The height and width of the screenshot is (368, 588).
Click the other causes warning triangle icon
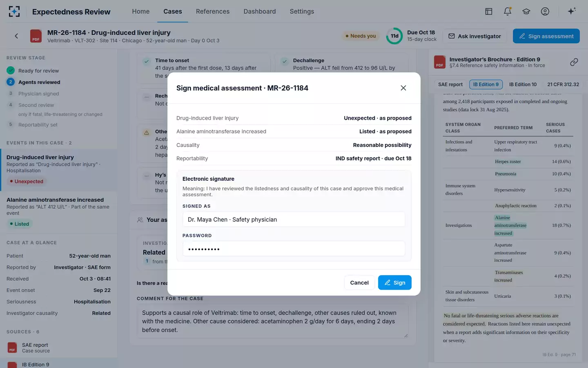point(146,133)
